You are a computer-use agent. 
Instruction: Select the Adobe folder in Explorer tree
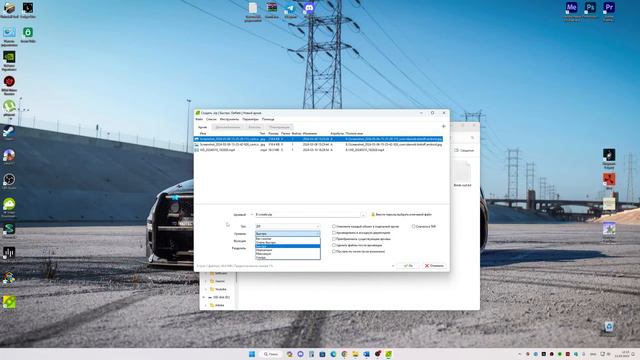[220, 305]
